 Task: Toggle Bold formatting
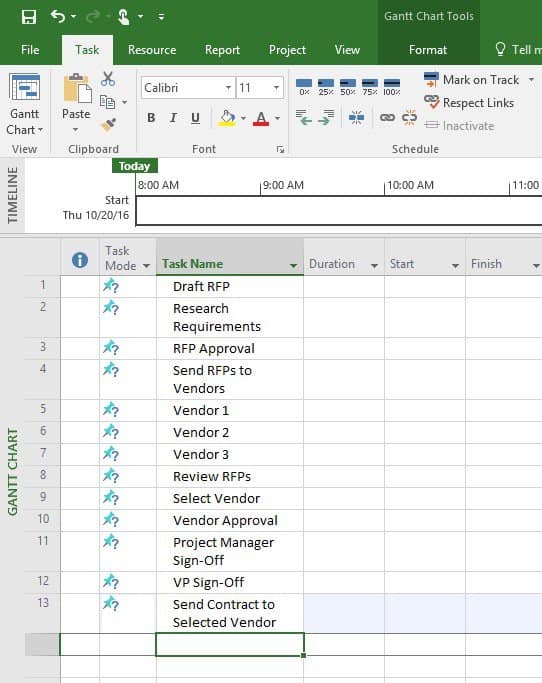point(151,118)
